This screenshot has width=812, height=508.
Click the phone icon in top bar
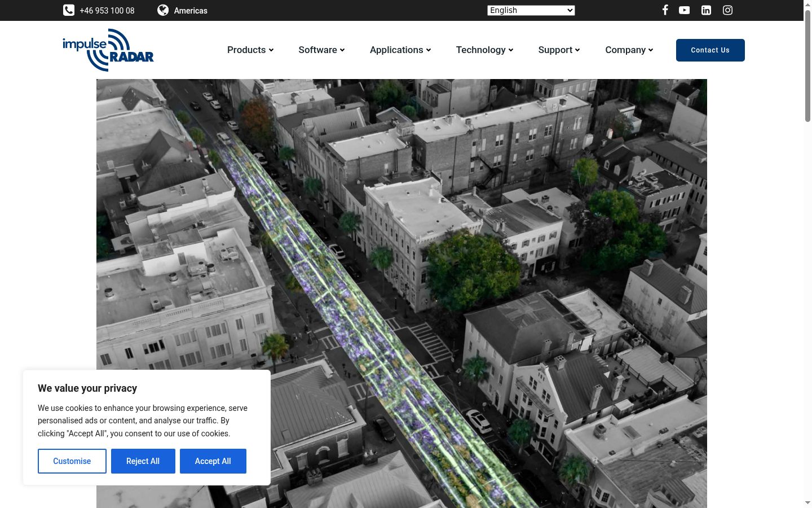(68, 10)
